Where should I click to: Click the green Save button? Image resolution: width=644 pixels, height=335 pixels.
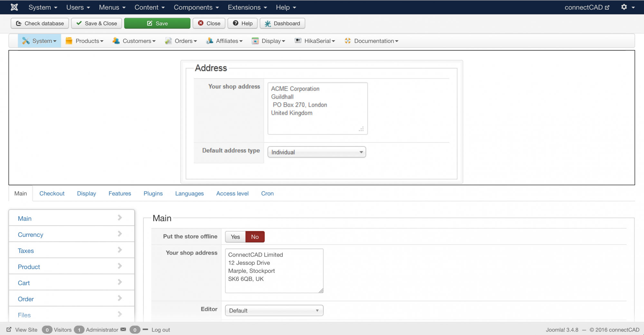tap(157, 23)
